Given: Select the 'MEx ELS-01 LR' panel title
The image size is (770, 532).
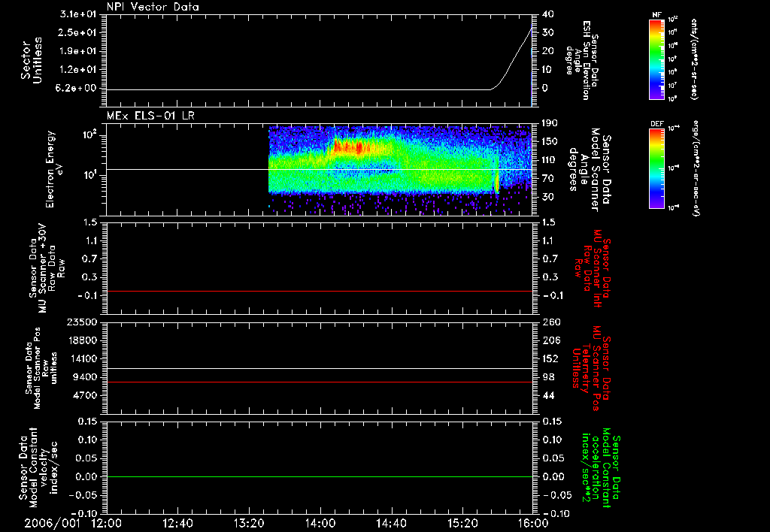Looking at the screenshot, I should pyautogui.click(x=150, y=116).
